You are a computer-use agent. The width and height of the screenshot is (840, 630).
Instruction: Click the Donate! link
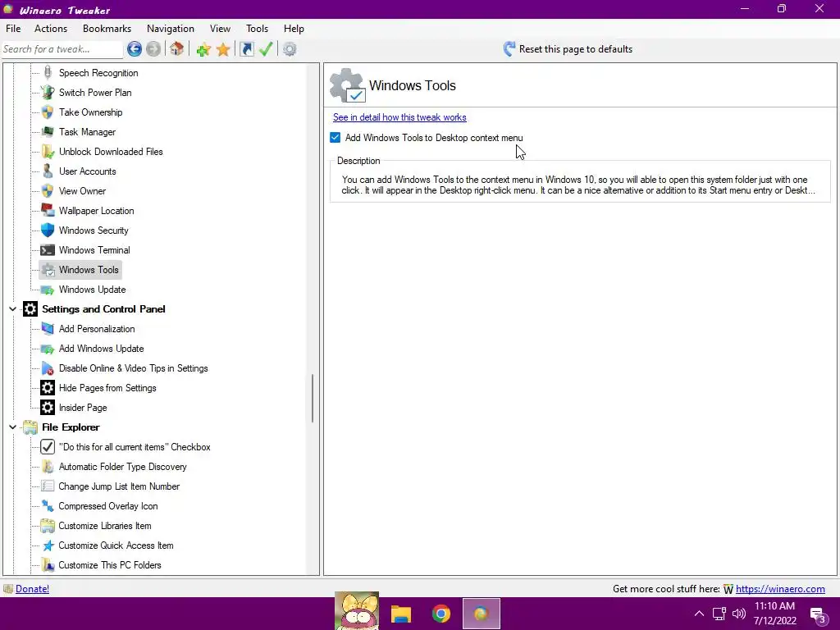coord(32,589)
